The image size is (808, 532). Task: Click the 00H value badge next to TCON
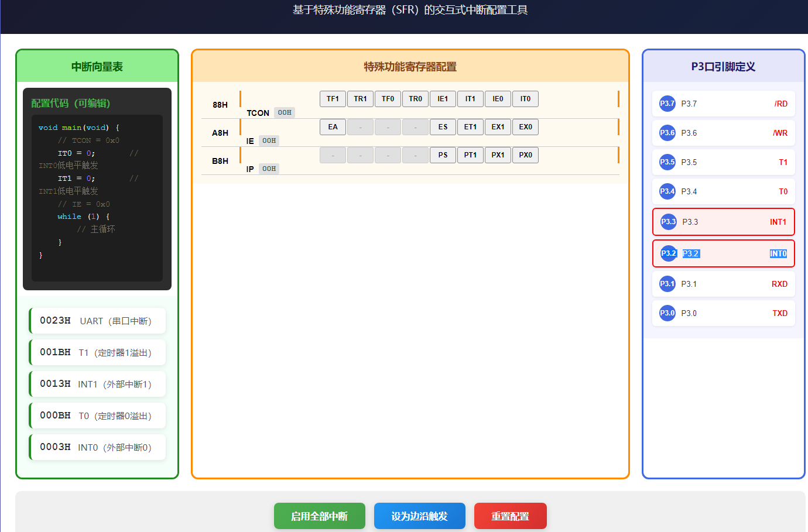pos(285,112)
